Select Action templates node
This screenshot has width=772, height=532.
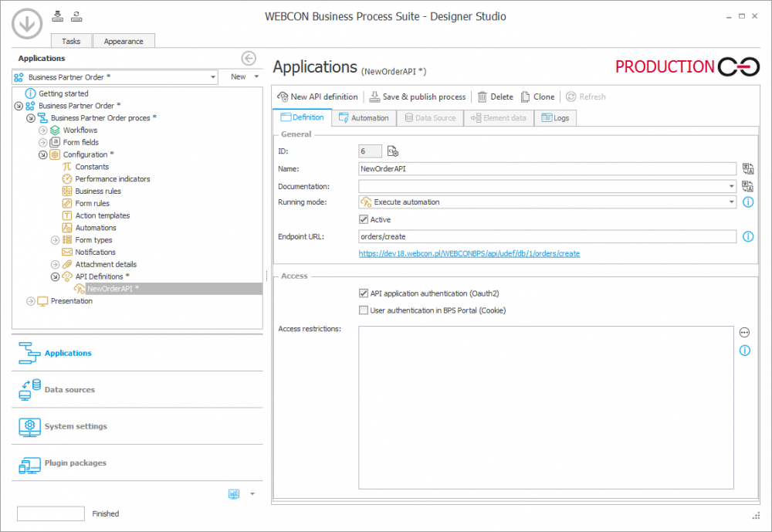tap(103, 215)
